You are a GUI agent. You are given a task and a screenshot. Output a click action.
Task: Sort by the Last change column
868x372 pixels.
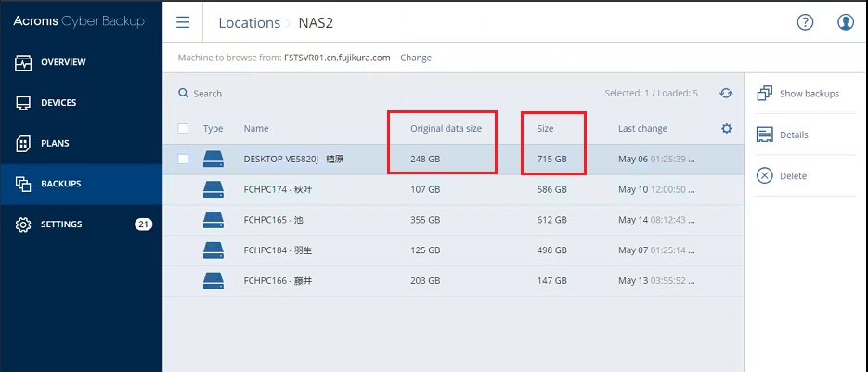[x=642, y=129]
